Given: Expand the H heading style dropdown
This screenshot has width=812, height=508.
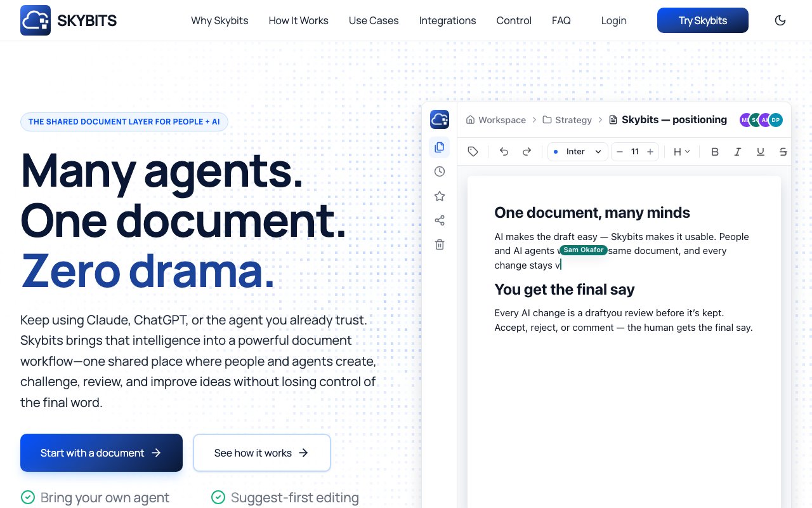Looking at the screenshot, I should (x=682, y=152).
